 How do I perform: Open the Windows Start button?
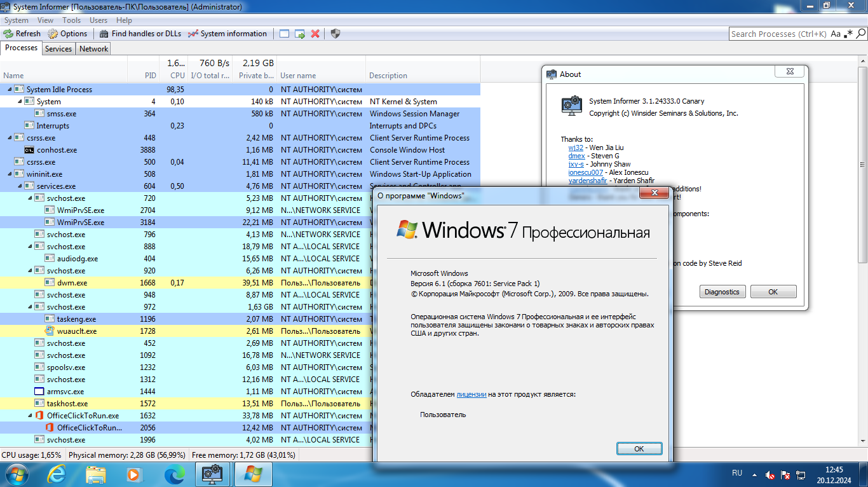pos(17,474)
